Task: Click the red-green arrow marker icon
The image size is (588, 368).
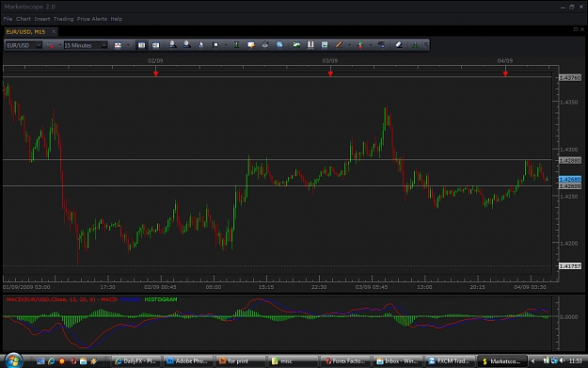Action: click(x=360, y=45)
